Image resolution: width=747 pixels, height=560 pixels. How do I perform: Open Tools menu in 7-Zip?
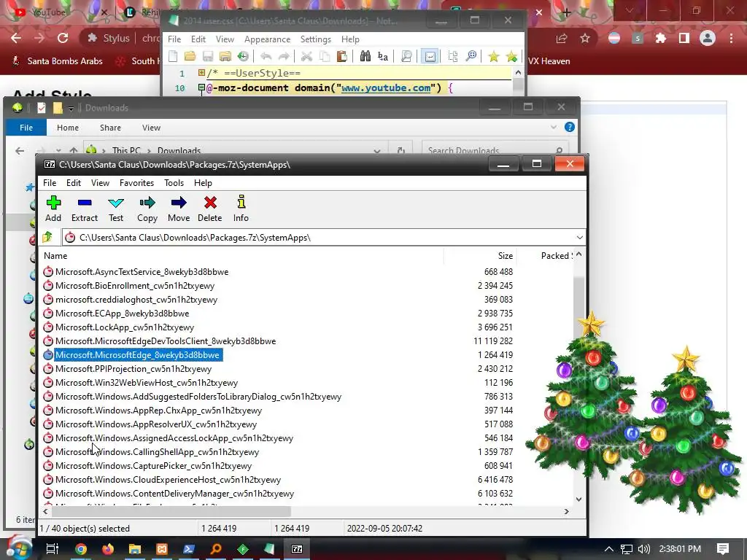(174, 183)
